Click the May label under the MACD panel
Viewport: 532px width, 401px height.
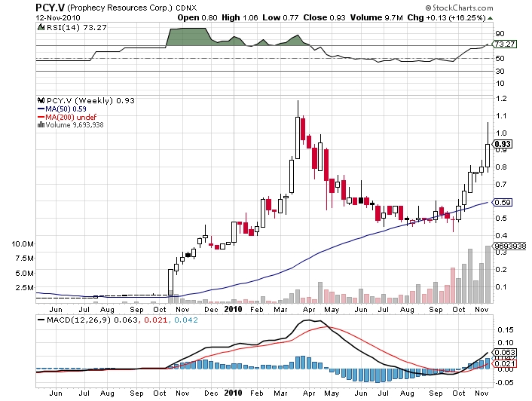pos(332,393)
